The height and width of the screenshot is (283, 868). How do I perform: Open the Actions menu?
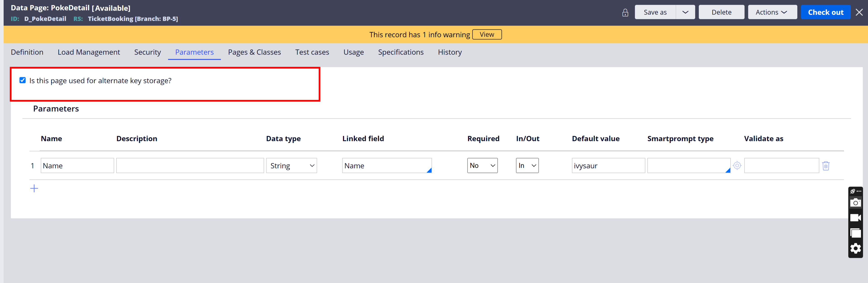pos(772,12)
